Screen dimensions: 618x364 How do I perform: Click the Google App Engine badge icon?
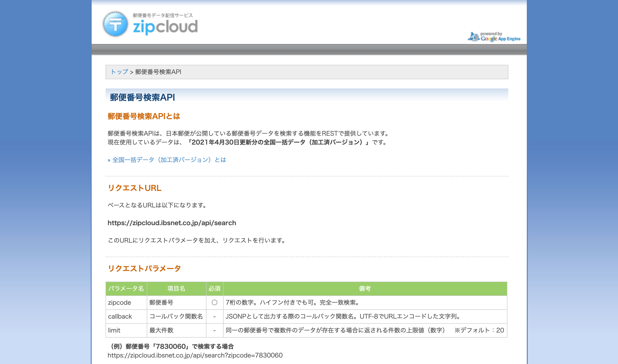click(494, 37)
